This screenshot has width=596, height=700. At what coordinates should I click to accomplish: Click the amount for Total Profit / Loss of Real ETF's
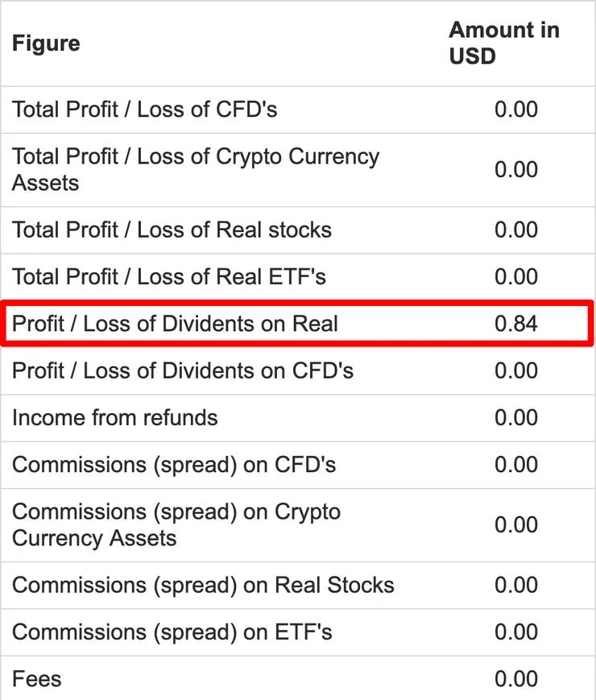pyautogui.click(x=515, y=276)
